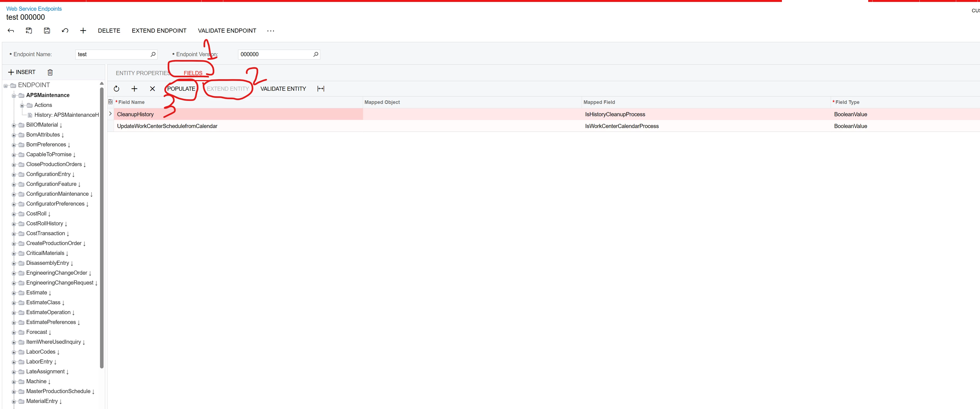Open Endpoint Name lookup magnifier
The width and height of the screenshot is (980, 409).
coord(153,55)
